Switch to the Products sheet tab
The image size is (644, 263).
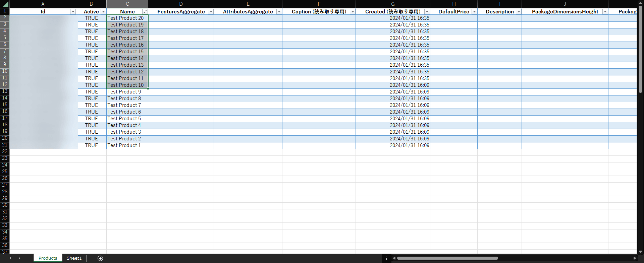tap(48, 258)
